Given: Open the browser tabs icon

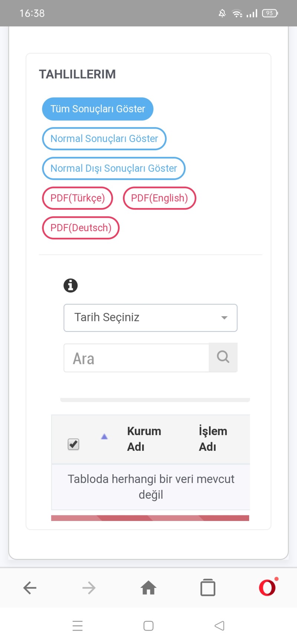Looking at the screenshot, I should [208, 588].
